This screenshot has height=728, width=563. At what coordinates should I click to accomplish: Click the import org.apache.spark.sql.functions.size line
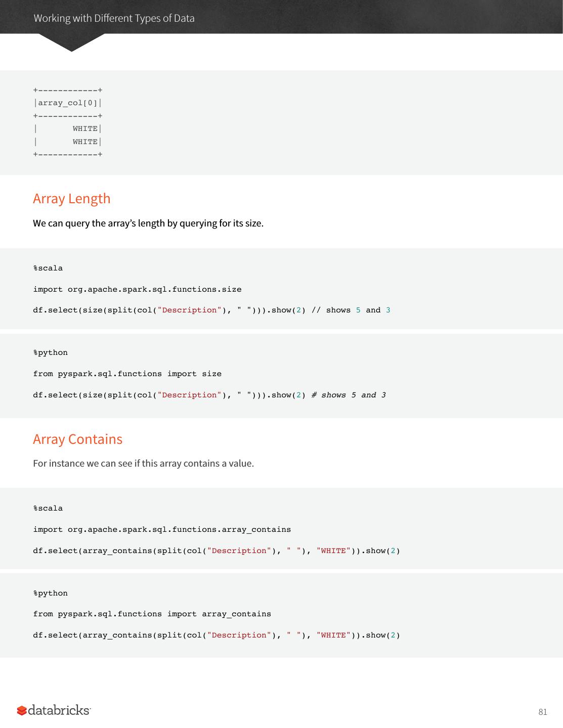coord(137,290)
